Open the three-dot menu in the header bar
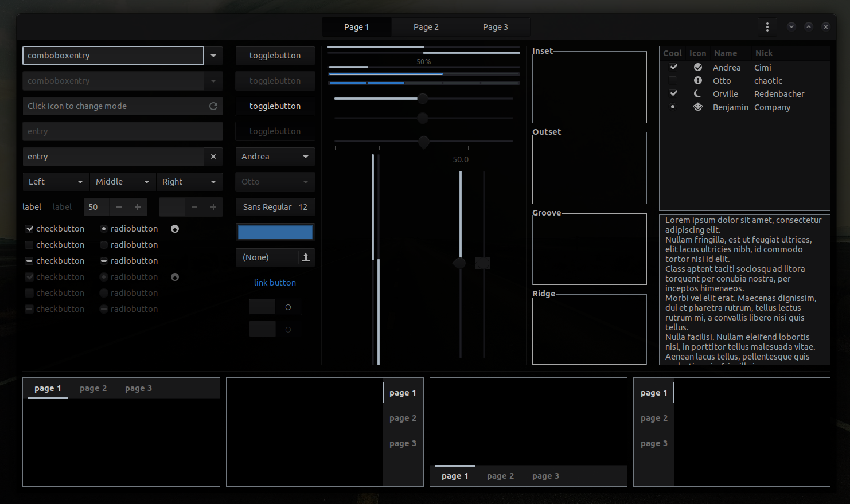 pos(767,26)
